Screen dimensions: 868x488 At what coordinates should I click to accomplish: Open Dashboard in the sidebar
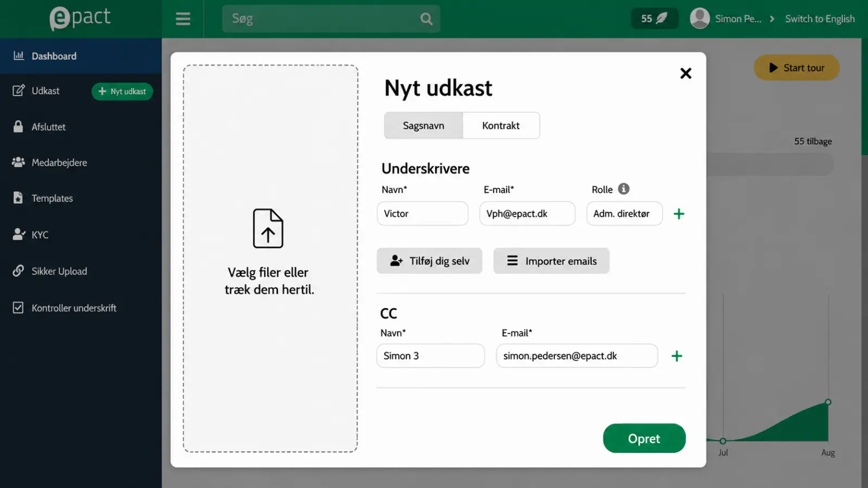click(x=81, y=56)
